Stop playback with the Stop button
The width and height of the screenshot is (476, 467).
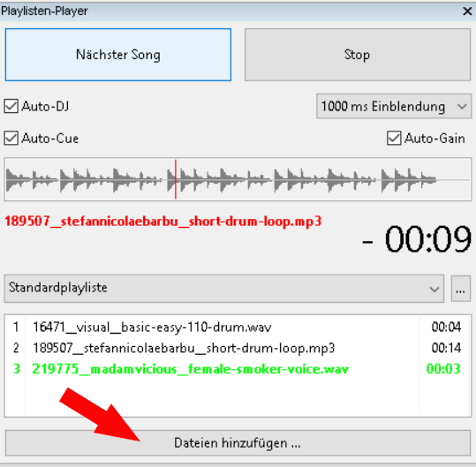[x=358, y=55]
